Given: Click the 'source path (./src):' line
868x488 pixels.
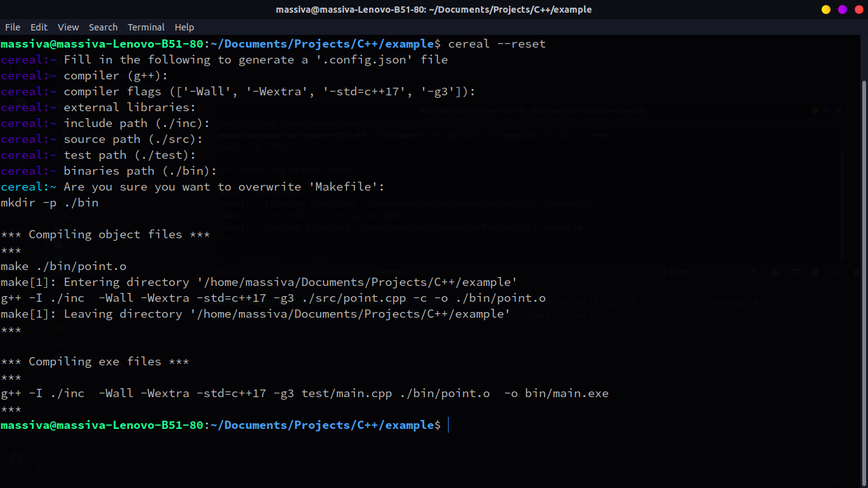Looking at the screenshot, I should click(x=102, y=139).
